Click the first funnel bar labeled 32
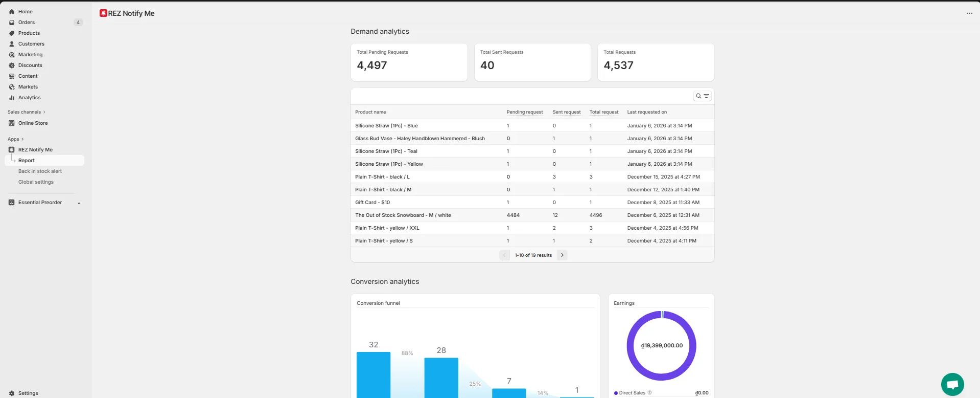This screenshot has width=980, height=398. [374, 374]
